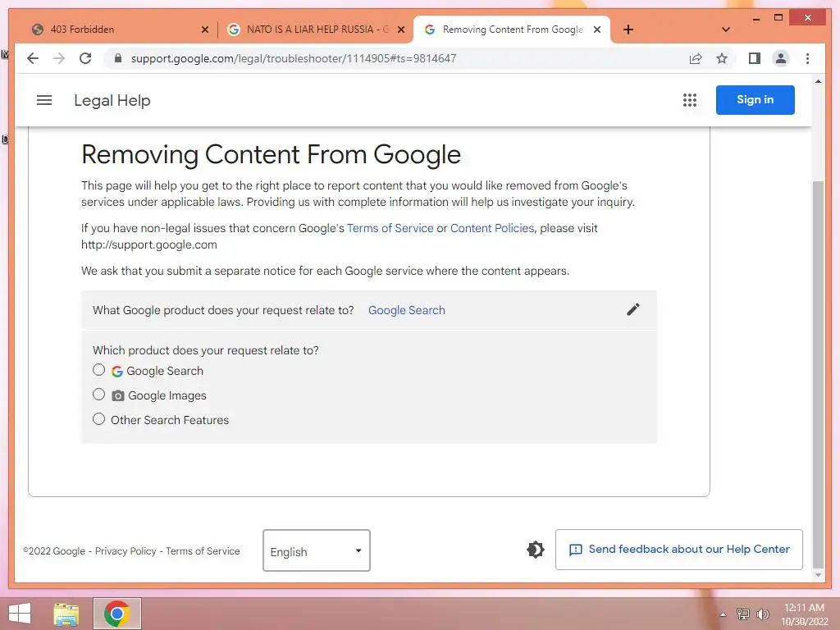Screen dimensions: 840x630
Task: Click the scrollbar down arrow
Action: point(818,575)
